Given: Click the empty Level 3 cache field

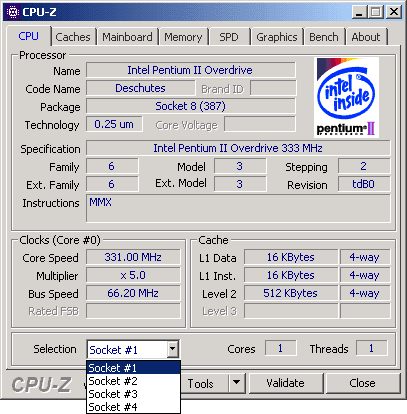Looking at the screenshot, I should [x=291, y=311].
